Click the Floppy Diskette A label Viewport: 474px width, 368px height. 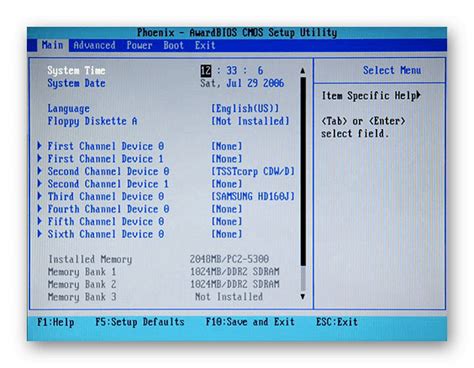92,121
